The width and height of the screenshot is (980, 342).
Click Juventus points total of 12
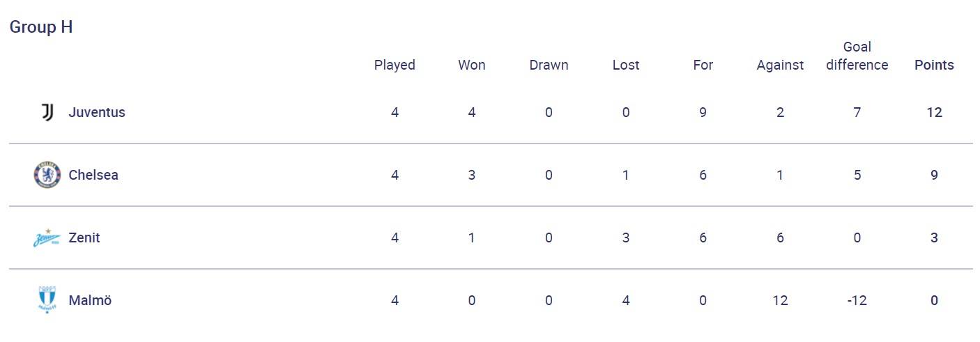coord(934,112)
